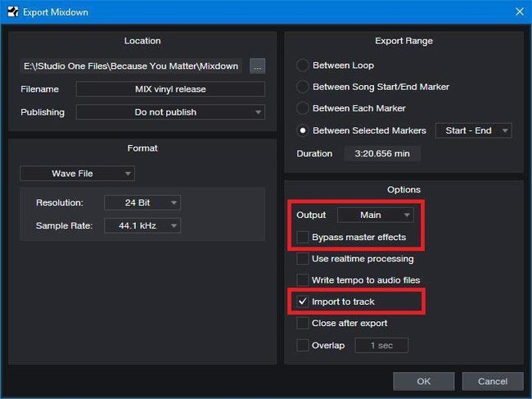This screenshot has height=399, width=532.
Task: Enable Bypass master effects checkbox
Action: tap(303, 238)
